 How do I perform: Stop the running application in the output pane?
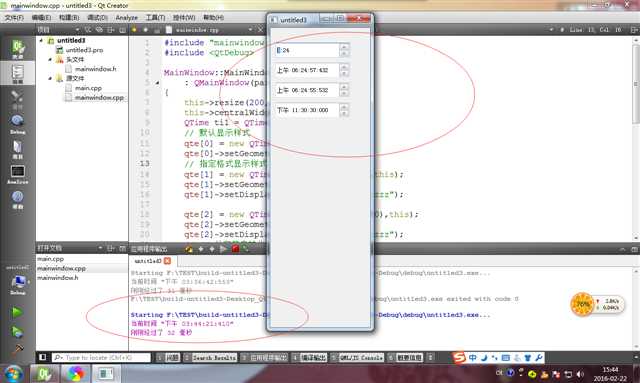(x=236, y=248)
